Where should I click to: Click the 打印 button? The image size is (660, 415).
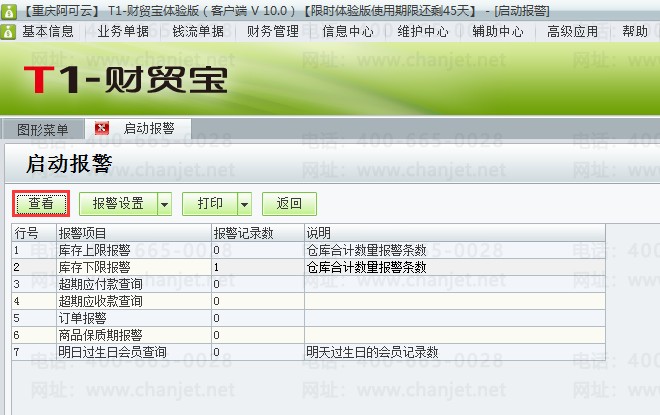(210, 204)
